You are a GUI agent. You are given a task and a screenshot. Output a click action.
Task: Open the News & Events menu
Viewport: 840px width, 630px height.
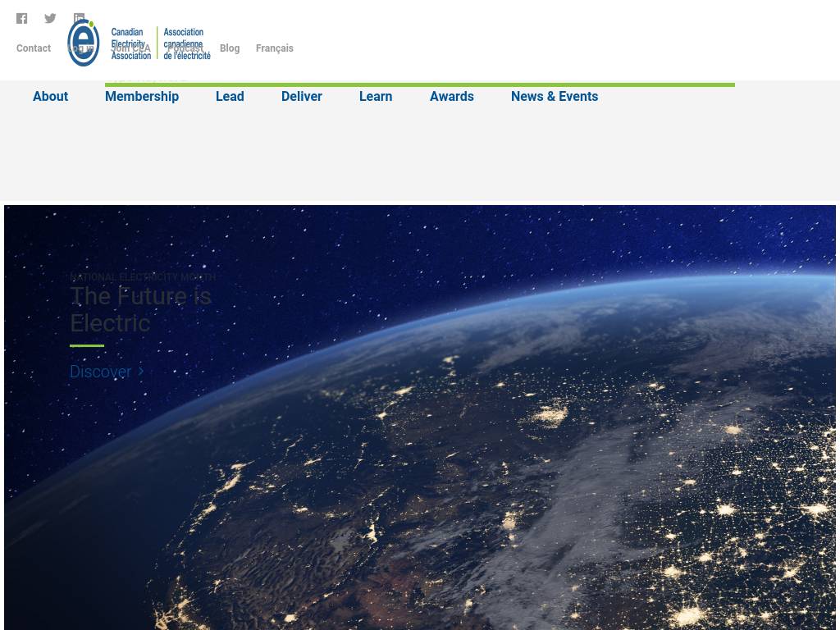tap(555, 96)
